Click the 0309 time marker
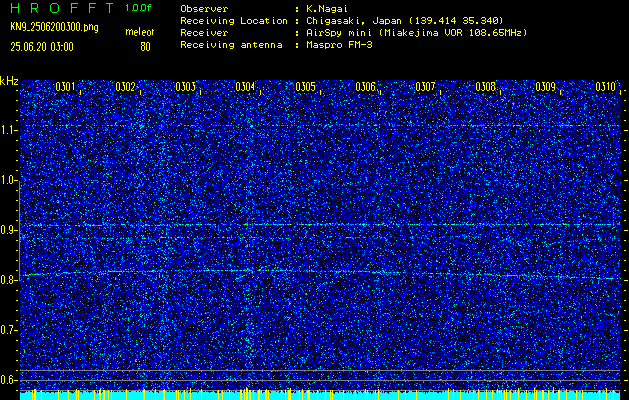The height and width of the screenshot is (400, 629). point(546,87)
